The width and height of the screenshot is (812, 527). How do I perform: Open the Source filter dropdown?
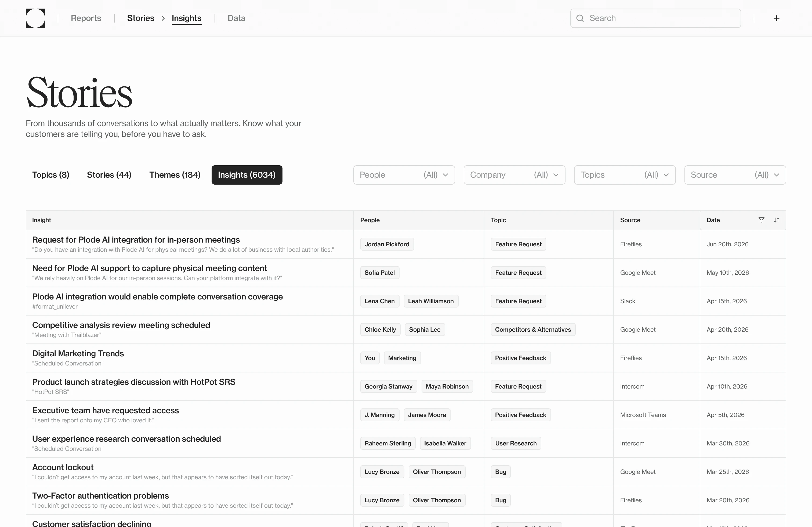pyautogui.click(x=735, y=175)
